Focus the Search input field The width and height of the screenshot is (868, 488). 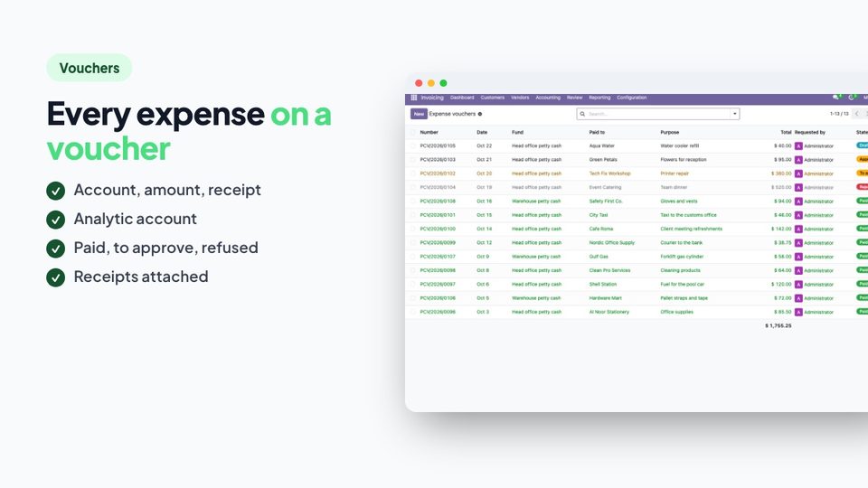[657, 114]
